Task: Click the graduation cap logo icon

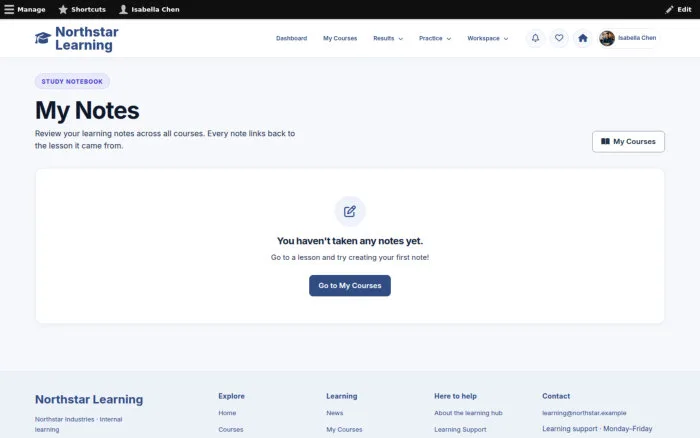Action: click(42, 38)
